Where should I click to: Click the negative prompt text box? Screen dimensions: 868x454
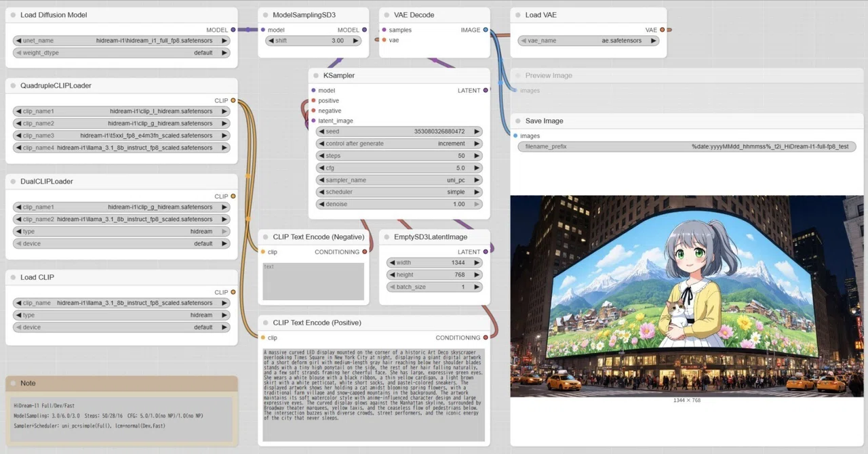pos(313,281)
